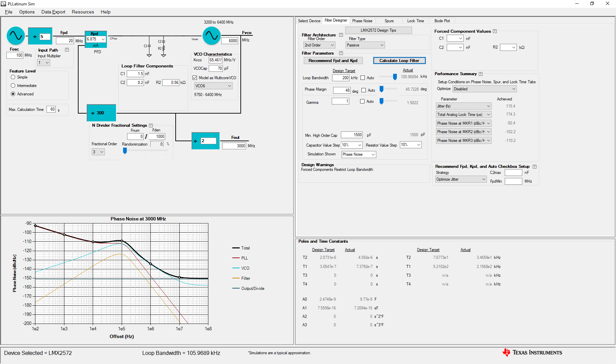This screenshot has width=616, height=364.
Task: Open help icon beside Filter Parameters
Action: coord(341,53)
